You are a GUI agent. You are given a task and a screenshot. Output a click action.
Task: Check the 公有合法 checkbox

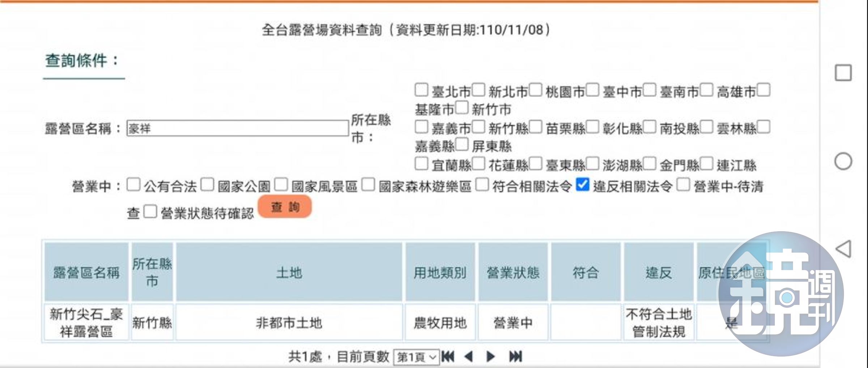tap(133, 184)
